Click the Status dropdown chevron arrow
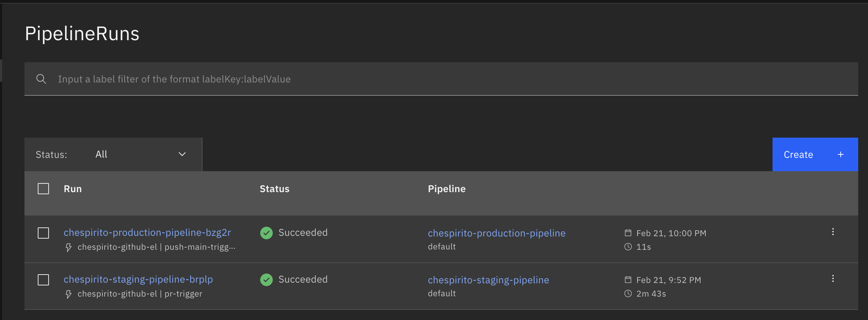868x320 pixels. point(182,154)
